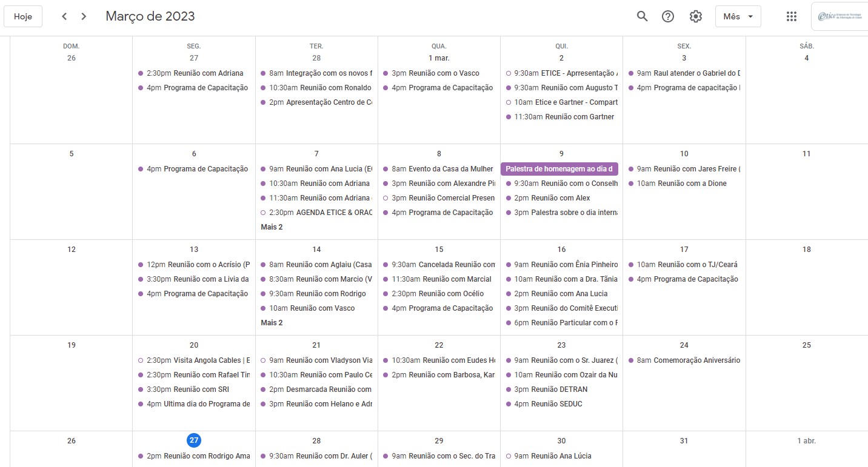
Task: Jump to today with Hoje button
Action: (23, 16)
